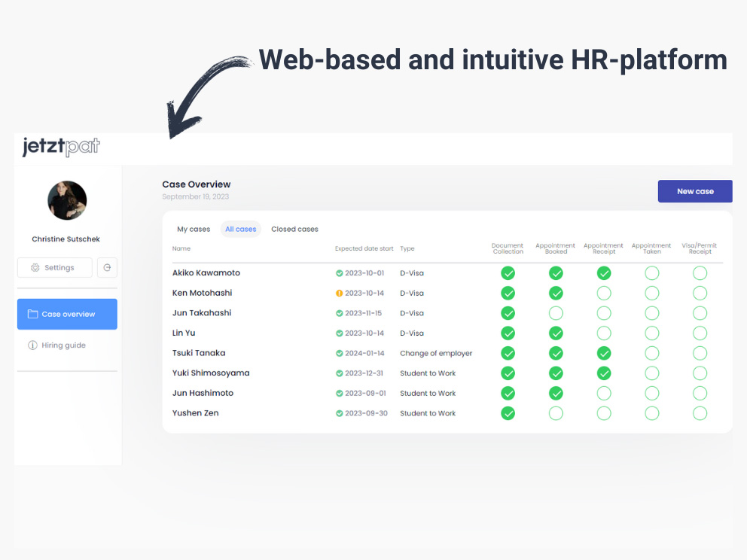Viewport: 747px width, 560px height.
Task: Switch to the My cases tab
Action: pyautogui.click(x=194, y=229)
